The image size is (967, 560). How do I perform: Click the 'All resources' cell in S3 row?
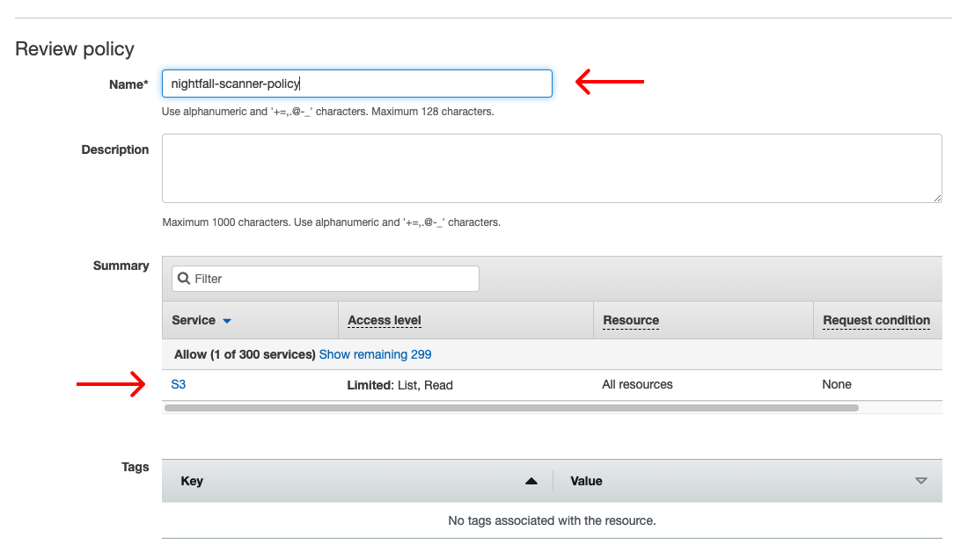[637, 384]
